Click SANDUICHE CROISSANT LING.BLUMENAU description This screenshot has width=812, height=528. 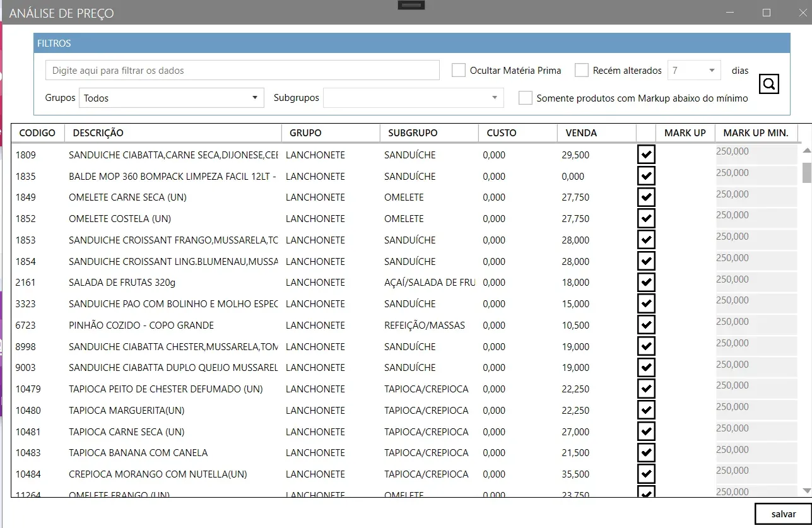coord(173,261)
